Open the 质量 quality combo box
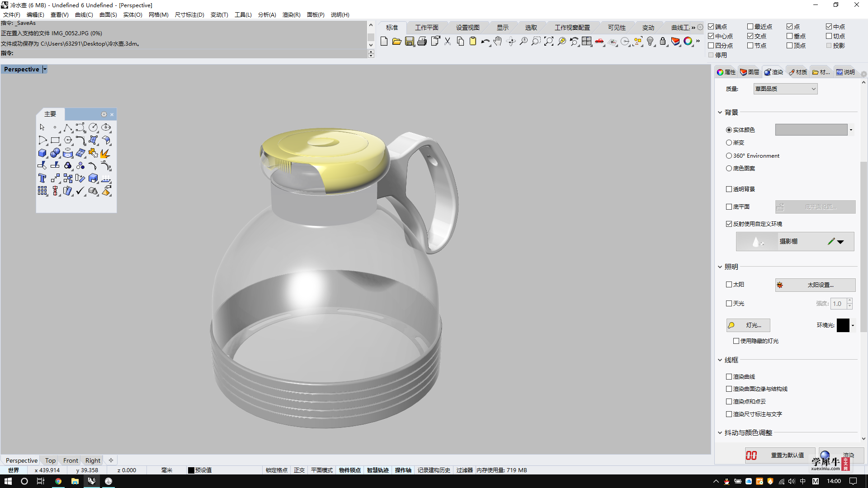 coord(785,89)
